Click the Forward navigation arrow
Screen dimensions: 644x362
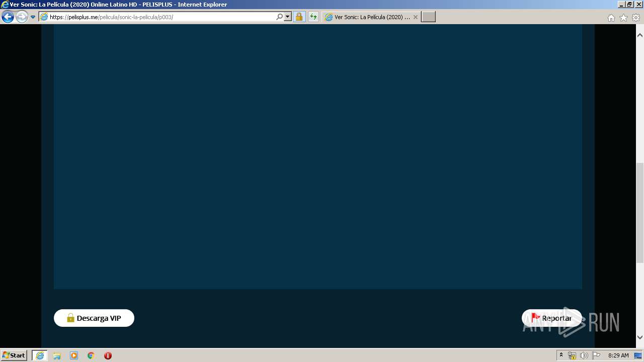[22, 17]
